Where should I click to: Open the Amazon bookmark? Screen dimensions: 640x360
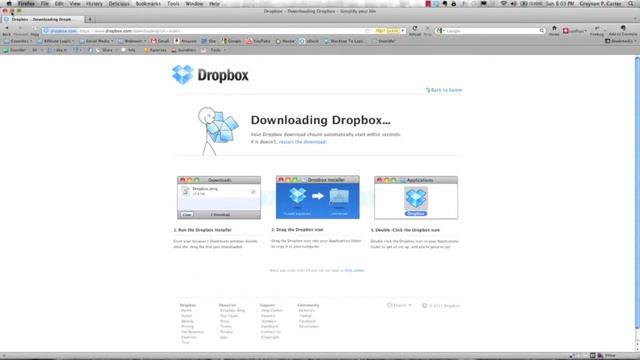pyautogui.click(x=186, y=41)
